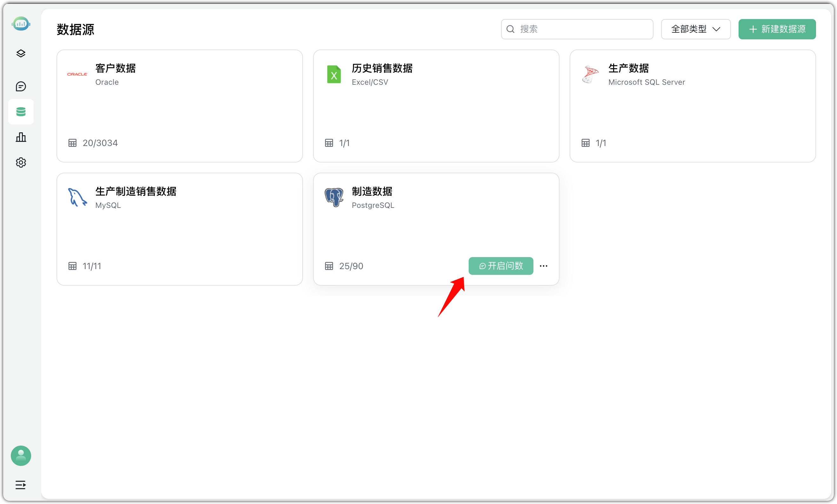Viewport: 837px width, 504px height.
Task: Click the SQL Server icon on 生产数据
Action: click(x=590, y=74)
